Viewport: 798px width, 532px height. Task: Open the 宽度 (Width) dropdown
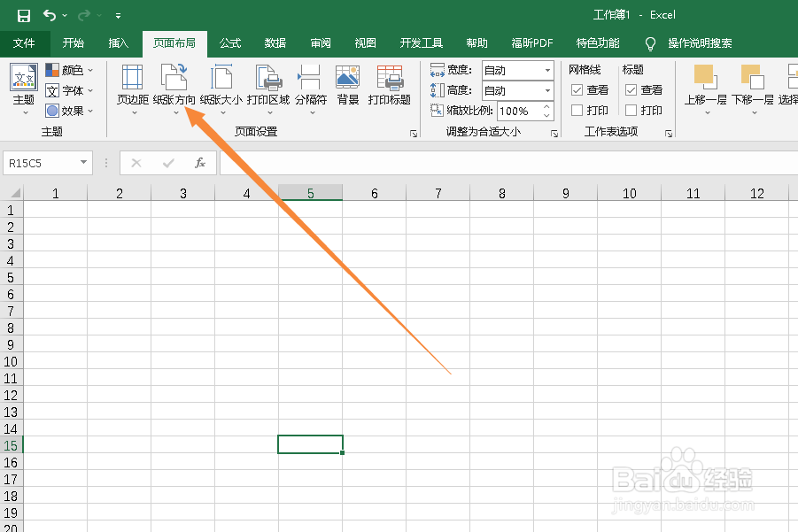click(x=547, y=69)
